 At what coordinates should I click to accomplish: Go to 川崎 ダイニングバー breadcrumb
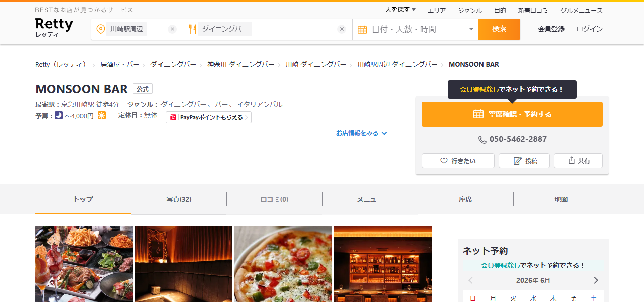point(316,64)
